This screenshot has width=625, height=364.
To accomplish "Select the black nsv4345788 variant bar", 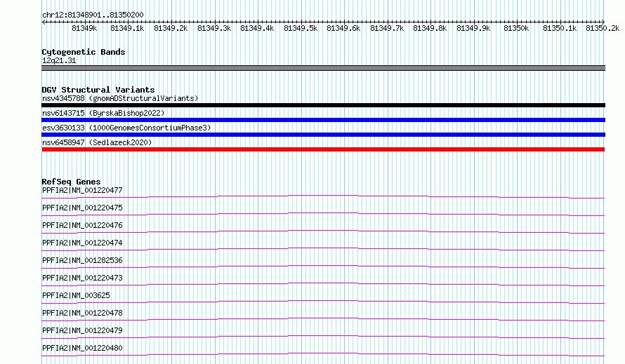I will pyautogui.click(x=323, y=105).
